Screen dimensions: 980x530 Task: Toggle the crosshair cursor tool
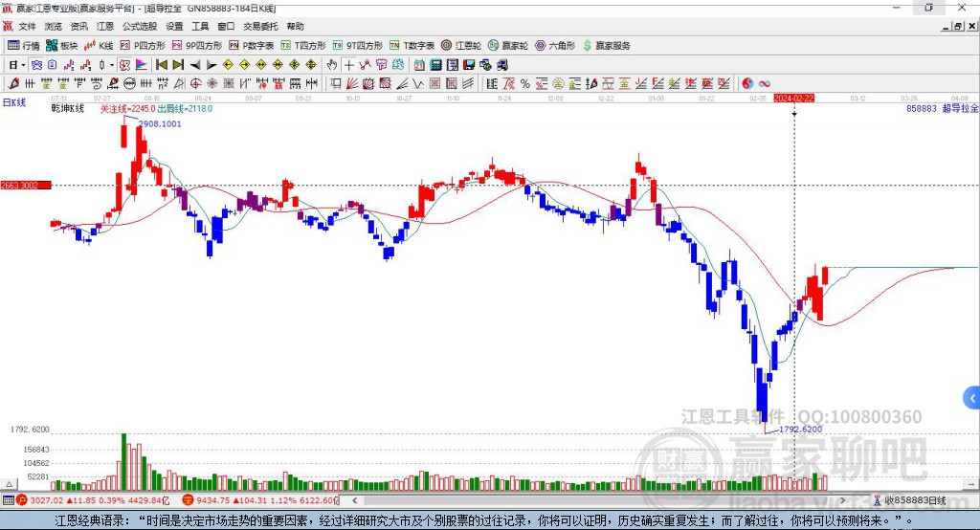pyautogui.click(x=348, y=65)
